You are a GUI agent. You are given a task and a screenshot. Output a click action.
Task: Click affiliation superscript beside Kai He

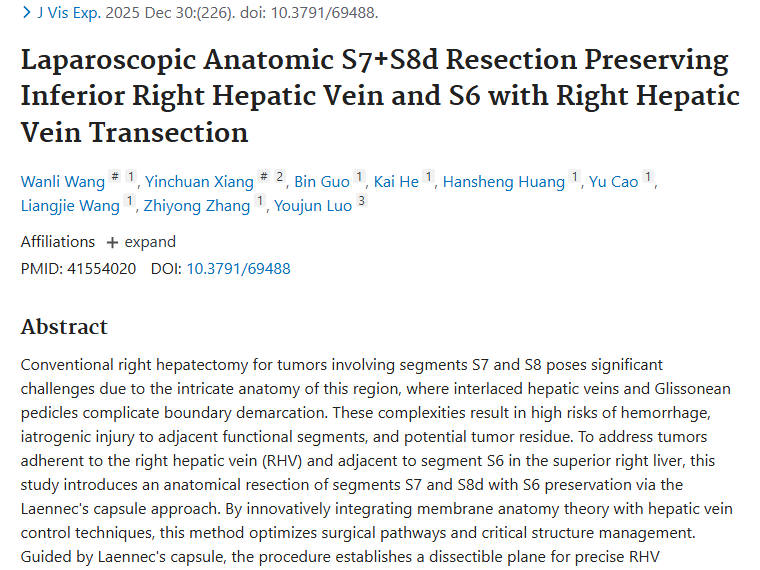(x=429, y=178)
